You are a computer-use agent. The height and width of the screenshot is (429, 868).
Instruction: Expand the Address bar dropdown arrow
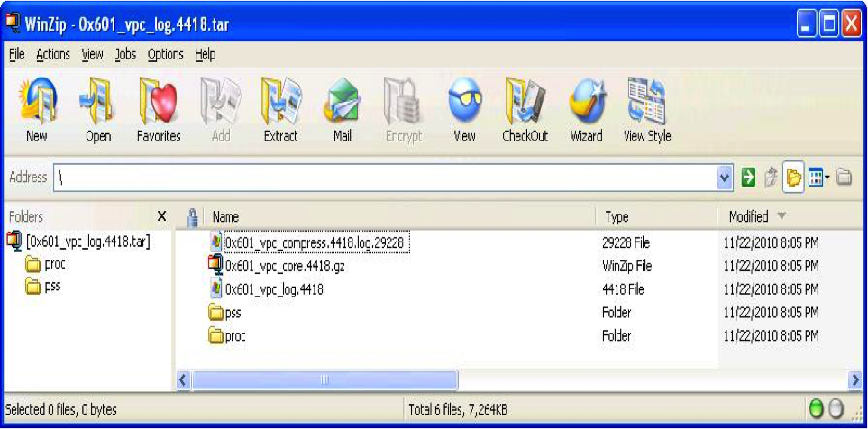pyautogui.click(x=725, y=178)
